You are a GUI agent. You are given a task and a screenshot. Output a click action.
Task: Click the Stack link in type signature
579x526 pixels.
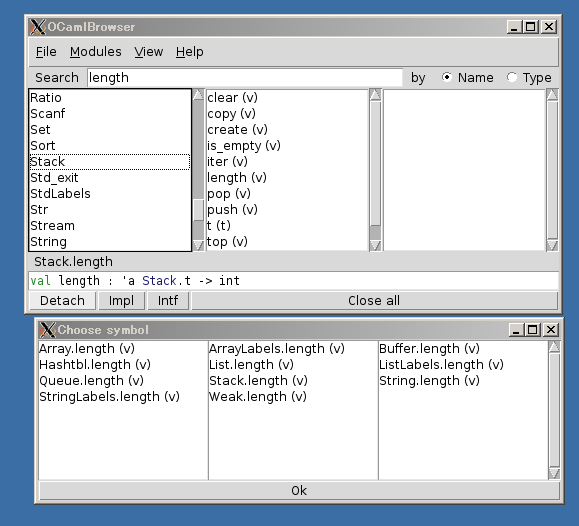pyautogui.click(x=159, y=281)
